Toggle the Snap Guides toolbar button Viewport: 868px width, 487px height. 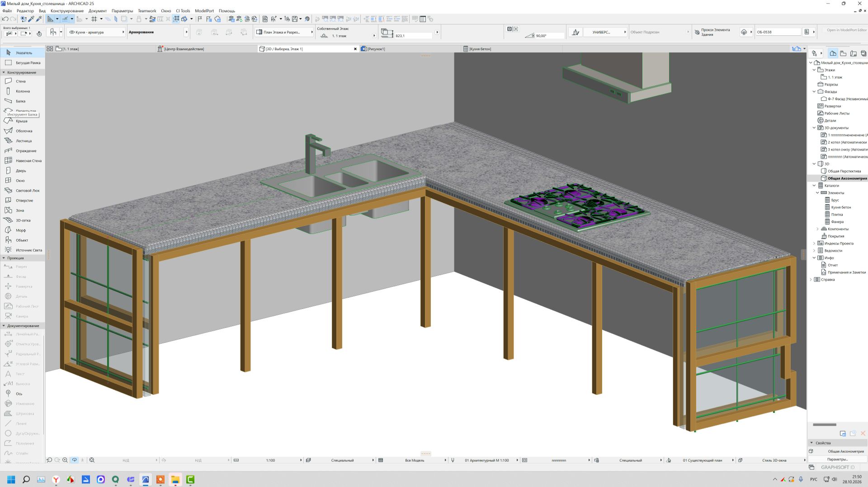pos(65,19)
